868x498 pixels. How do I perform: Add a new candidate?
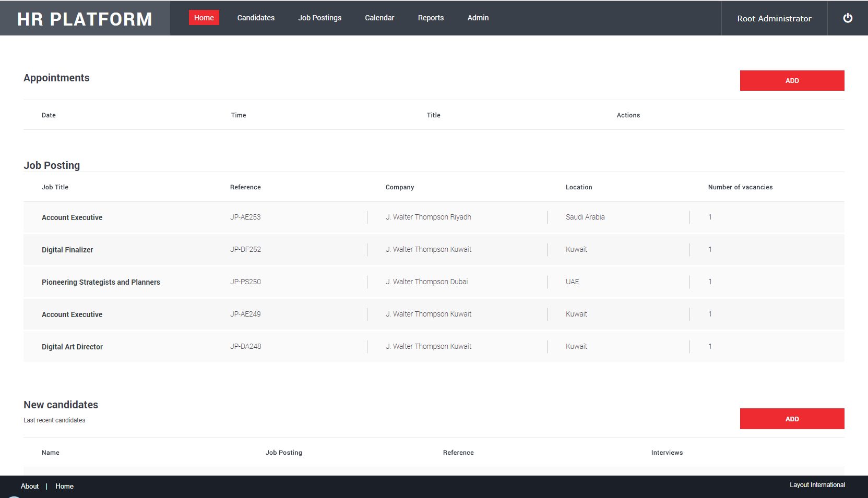pos(792,419)
